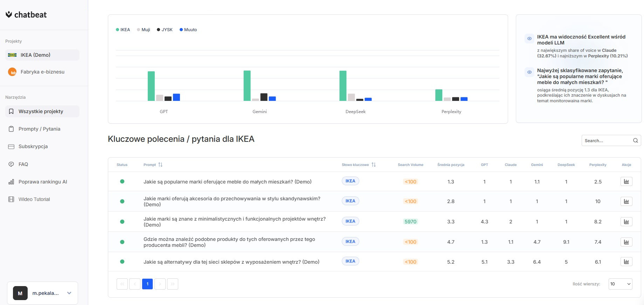The width and height of the screenshot is (644, 305).
Task: Sort table by Prompt column arrows
Action: tap(160, 165)
